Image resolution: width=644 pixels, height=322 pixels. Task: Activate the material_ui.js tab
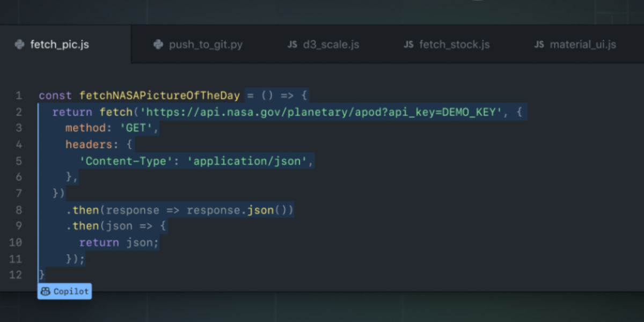pos(583,45)
